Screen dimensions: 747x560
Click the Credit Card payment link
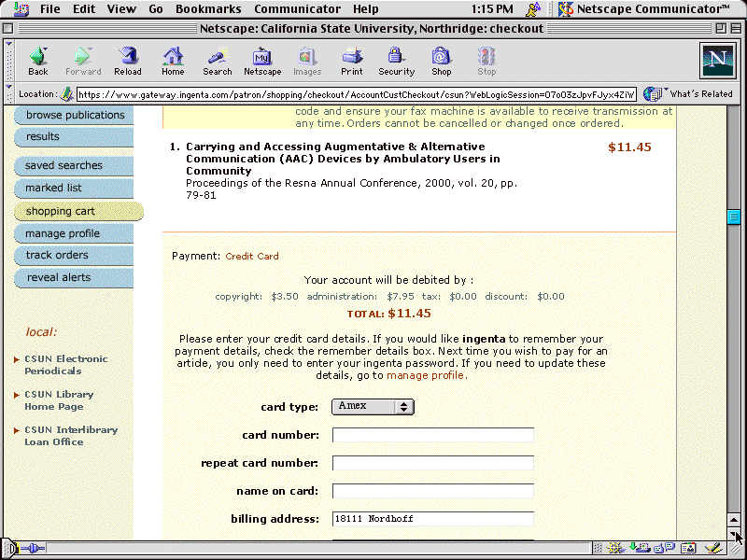[x=252, y=256]
